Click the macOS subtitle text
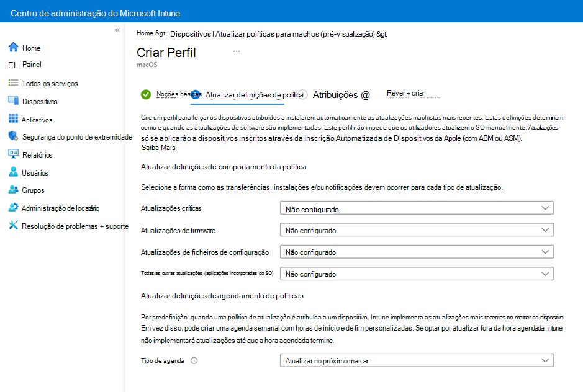 tap(147, 65)
